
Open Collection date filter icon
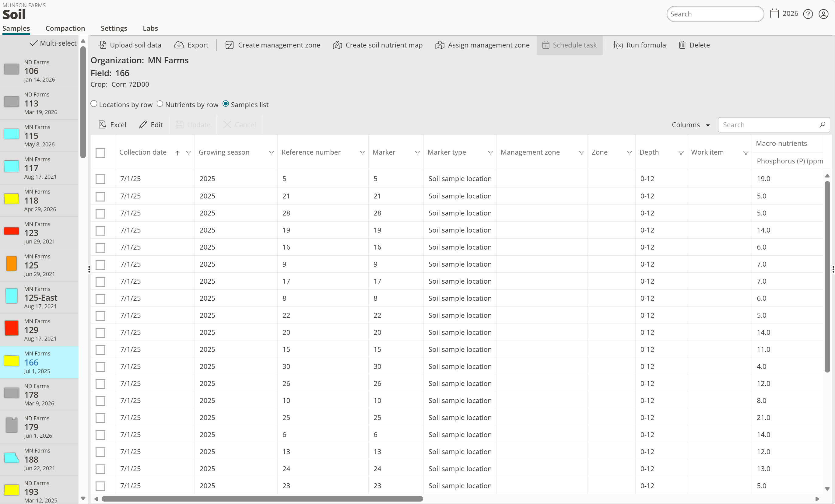pos(189,153)
